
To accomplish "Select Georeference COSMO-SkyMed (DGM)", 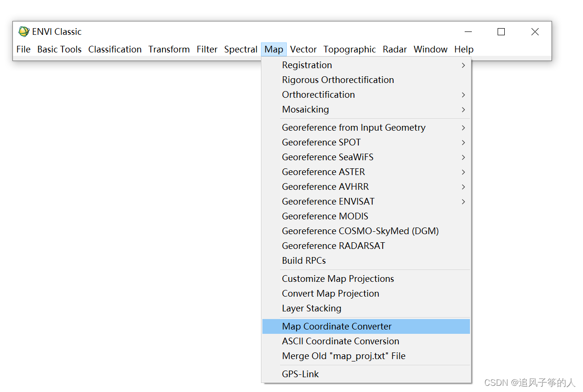I will click(366, 231).
